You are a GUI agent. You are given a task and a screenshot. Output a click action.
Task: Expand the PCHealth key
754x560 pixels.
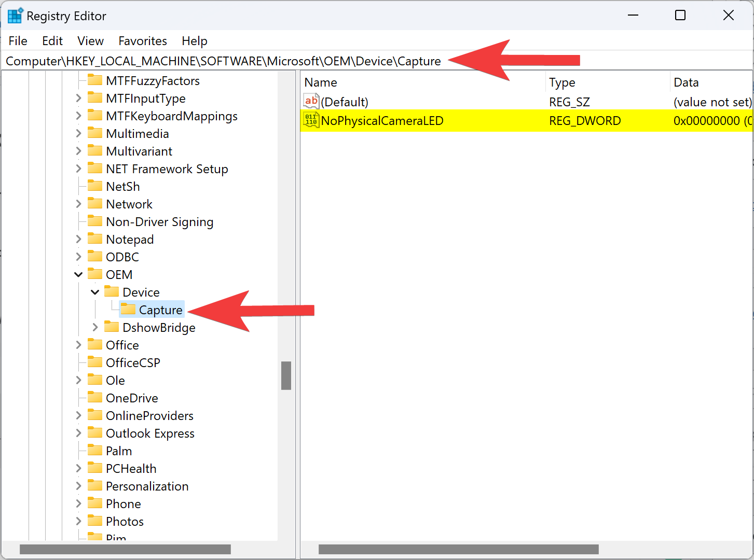point(78,468)
